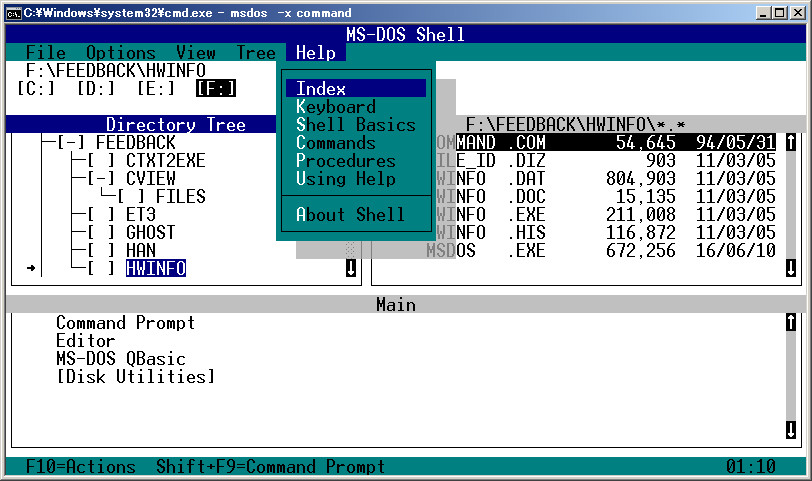Minimize the cmd.exe window
Image resolution: width=812 pixels, height=481 pixels.
coord(762,13)
